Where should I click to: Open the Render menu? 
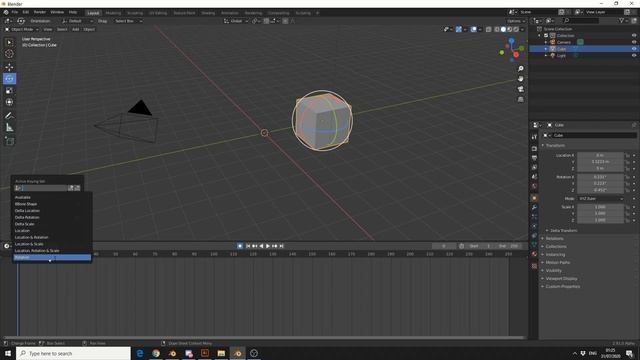tap(40, 12)
